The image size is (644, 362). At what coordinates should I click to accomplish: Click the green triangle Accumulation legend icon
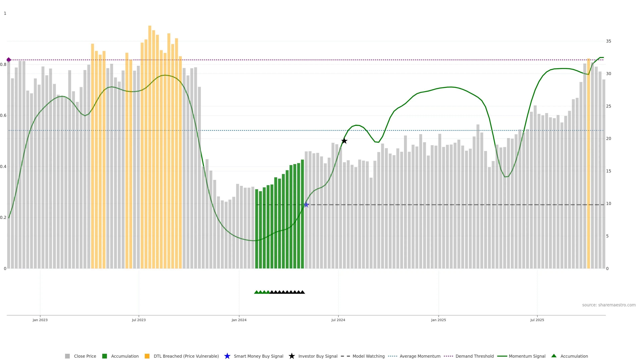pos(554,356)
